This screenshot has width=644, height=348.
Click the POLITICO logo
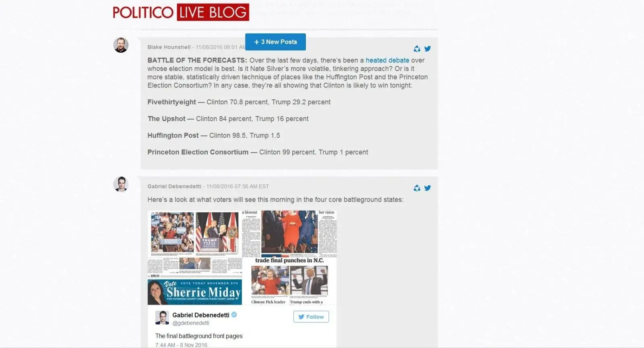coord(143,12)
